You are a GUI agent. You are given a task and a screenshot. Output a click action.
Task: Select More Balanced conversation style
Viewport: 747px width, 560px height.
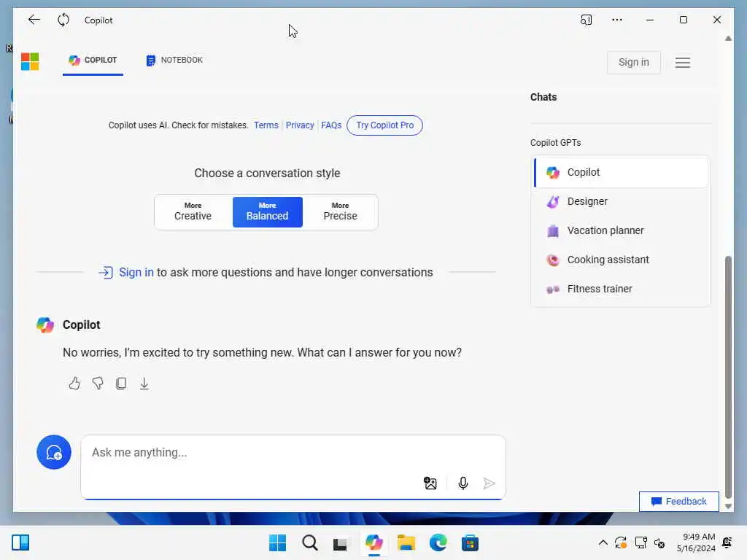(267, 212)
